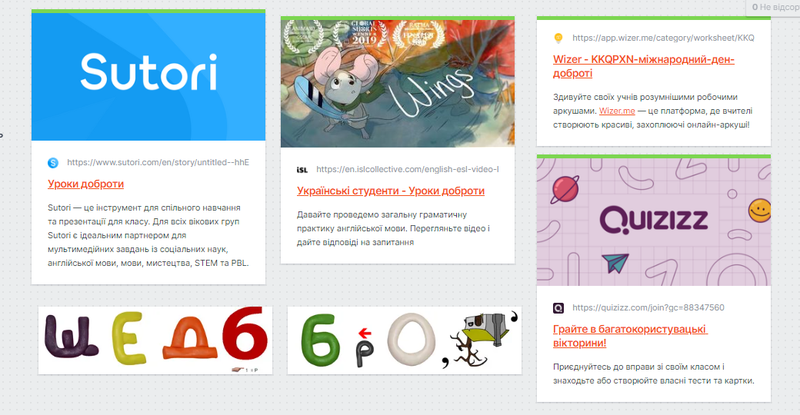Open the Wings mouse video thumbnail

tap(397, 83)
